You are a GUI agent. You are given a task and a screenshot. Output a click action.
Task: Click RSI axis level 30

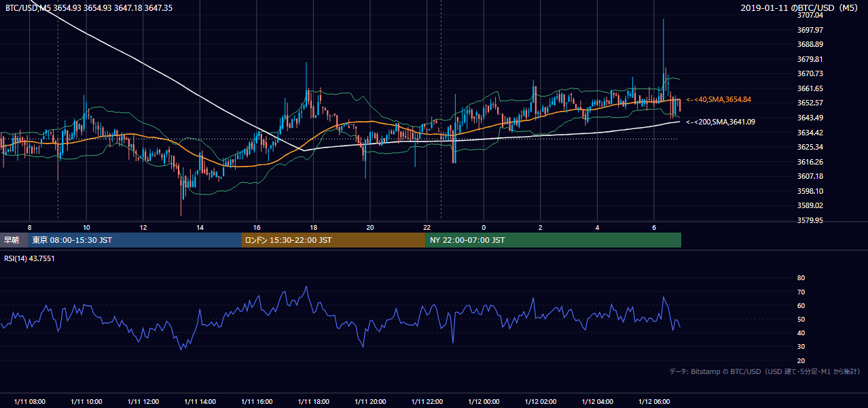pyautogui.click(x=801, y=347)
